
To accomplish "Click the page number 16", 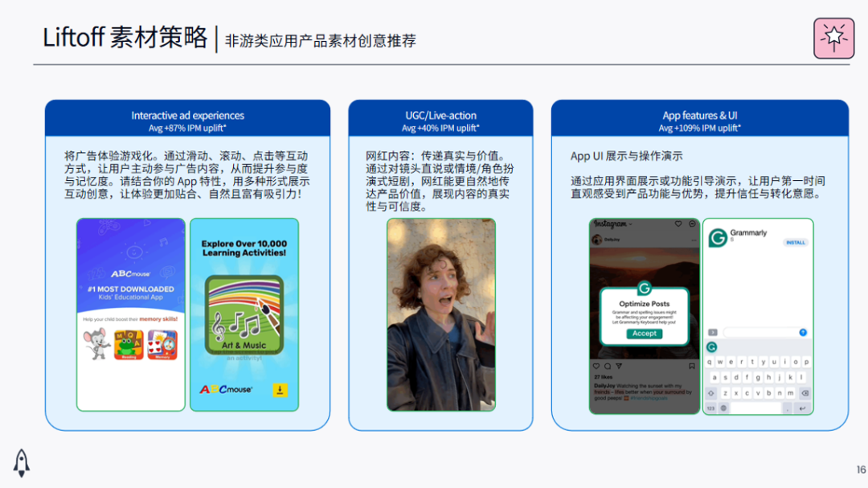I will [x=861, y=470].
